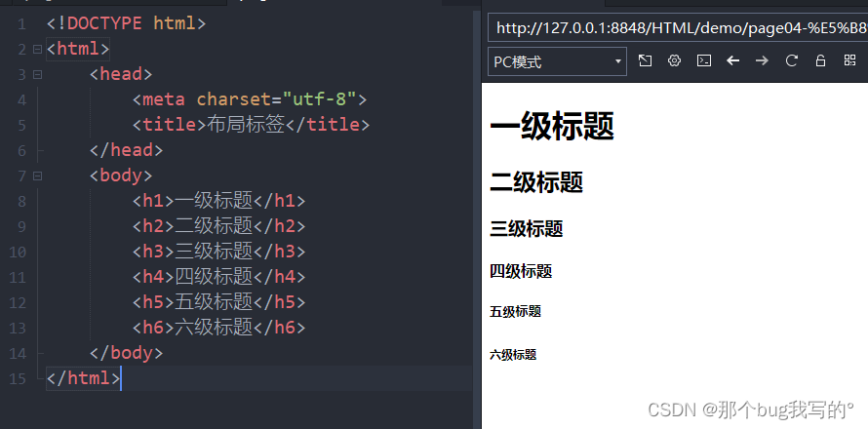
Task: Click the h2 二级标题 code line
Action: (x=218, y=226)
